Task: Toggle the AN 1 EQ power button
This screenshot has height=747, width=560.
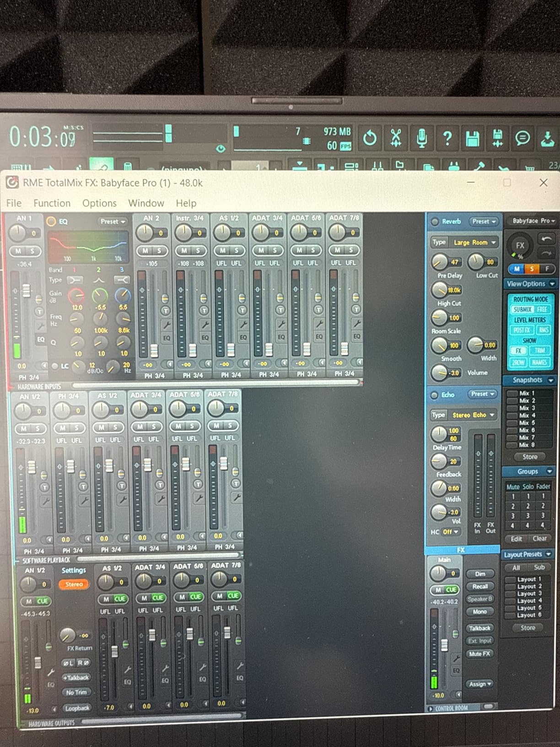Action: pos(51,222)
